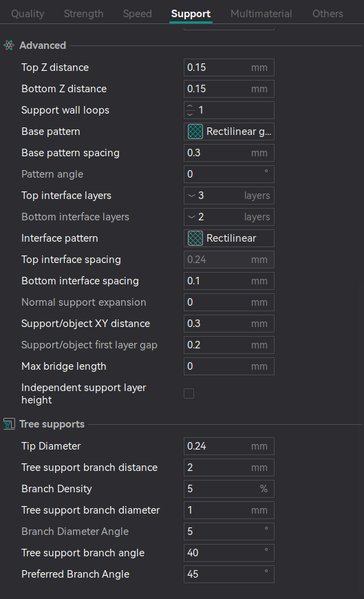Enable Independent support layer height checkbox

[x=189, y=393]
